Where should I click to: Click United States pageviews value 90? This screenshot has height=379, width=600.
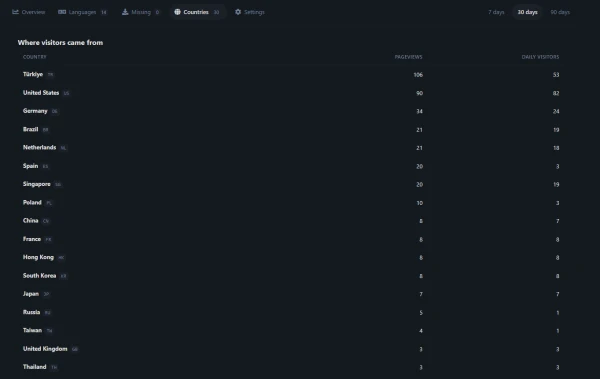click(419, 93)
